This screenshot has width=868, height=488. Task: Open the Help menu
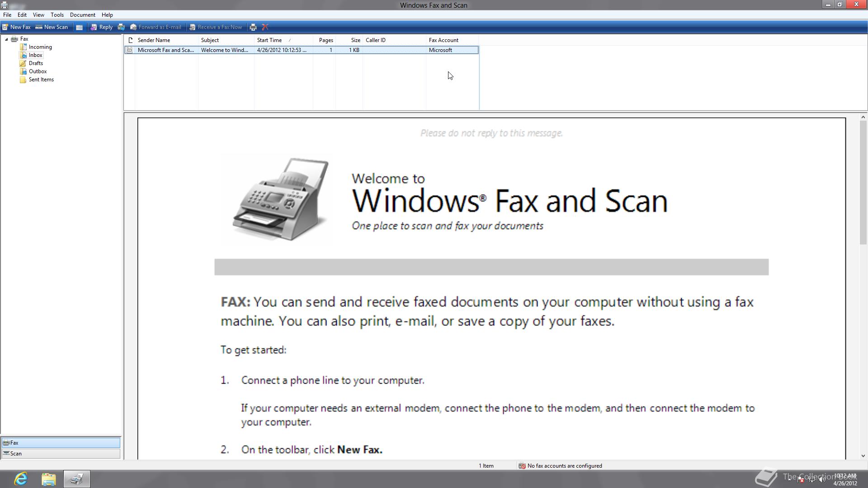[x=107, y=15]
